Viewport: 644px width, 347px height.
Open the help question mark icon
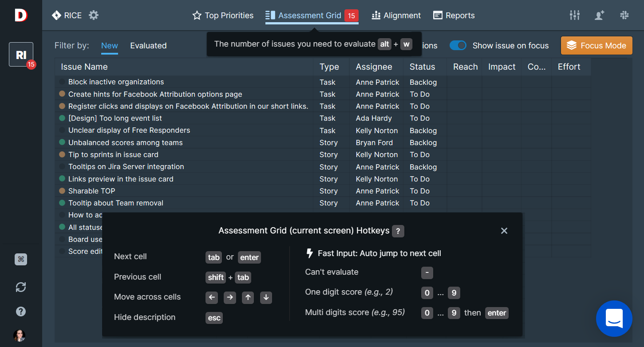[x=21, y=312]
